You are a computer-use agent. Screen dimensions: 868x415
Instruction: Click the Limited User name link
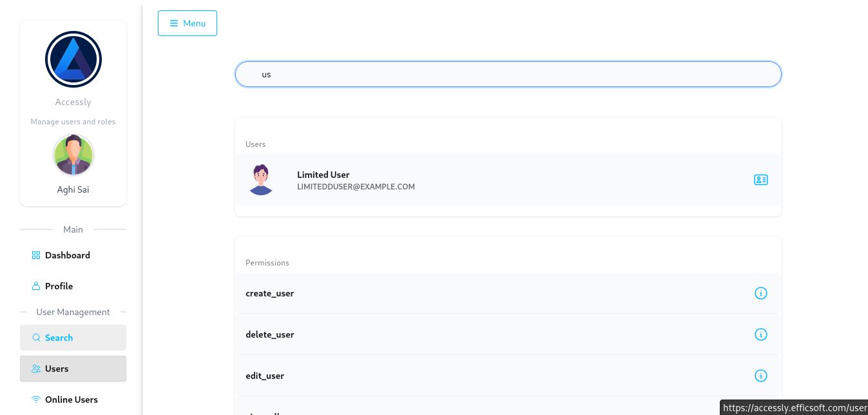point(323,175)
